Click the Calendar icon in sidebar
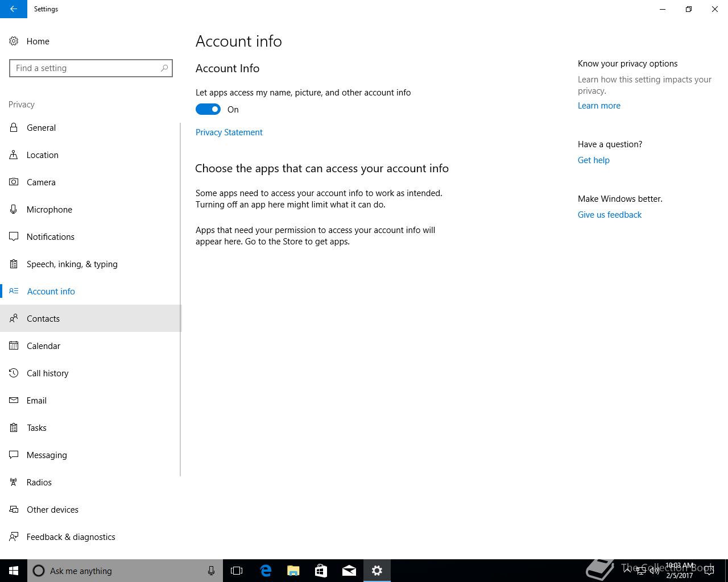 14,346
